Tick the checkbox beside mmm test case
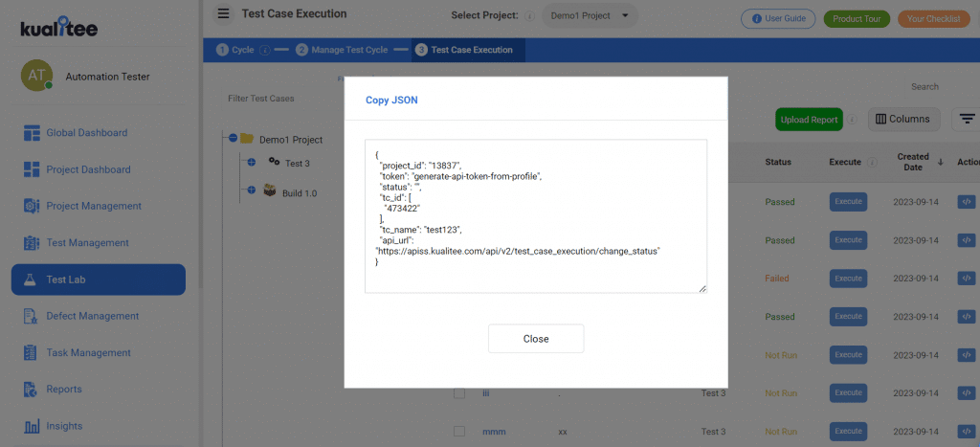 click(x=459, y=432)
